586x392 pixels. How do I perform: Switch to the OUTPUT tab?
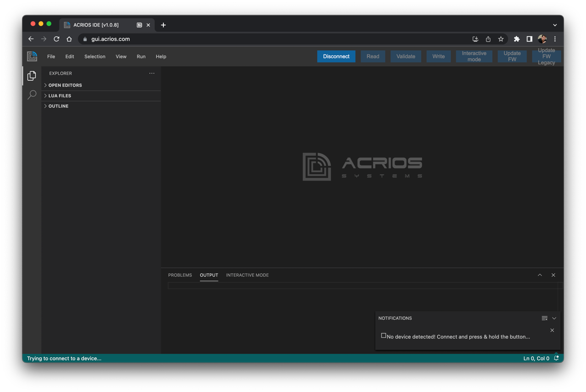tap(209, 275)
